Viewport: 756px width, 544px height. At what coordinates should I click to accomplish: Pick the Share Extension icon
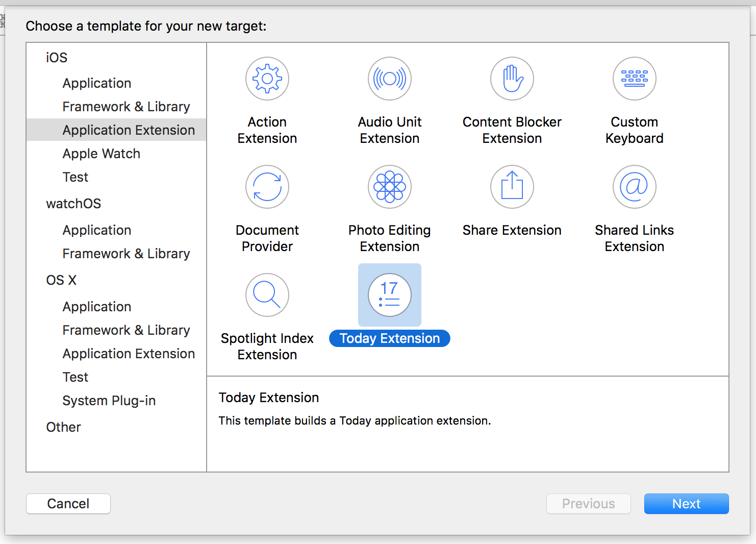512,187
